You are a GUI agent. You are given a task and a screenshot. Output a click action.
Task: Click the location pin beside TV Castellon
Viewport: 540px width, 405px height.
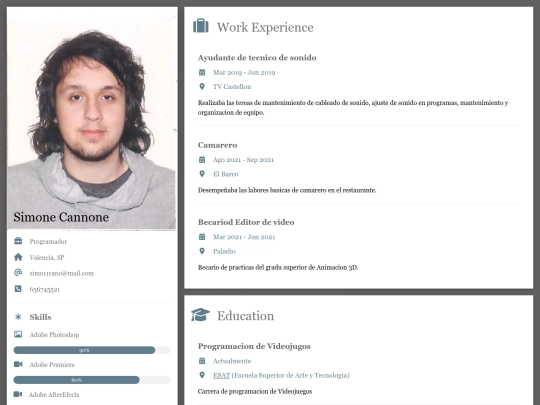point(202,86)
